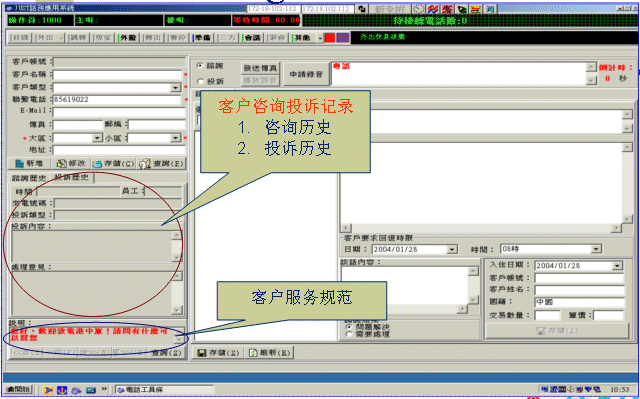Switch to the 投訴歷史 complaint history tab
The image size is (640, 399).
point(71,177)
